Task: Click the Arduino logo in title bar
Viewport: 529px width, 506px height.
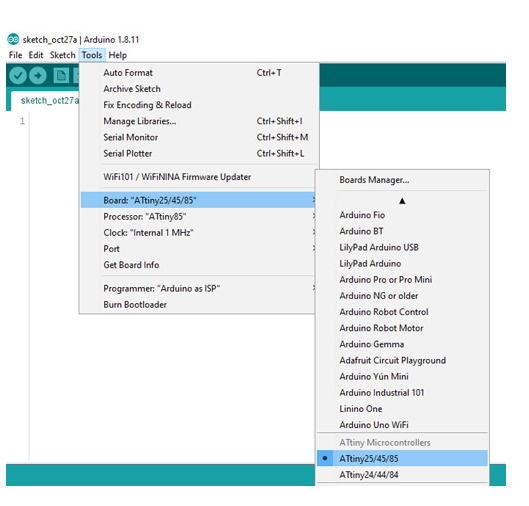Action: [x=13, y=39]
